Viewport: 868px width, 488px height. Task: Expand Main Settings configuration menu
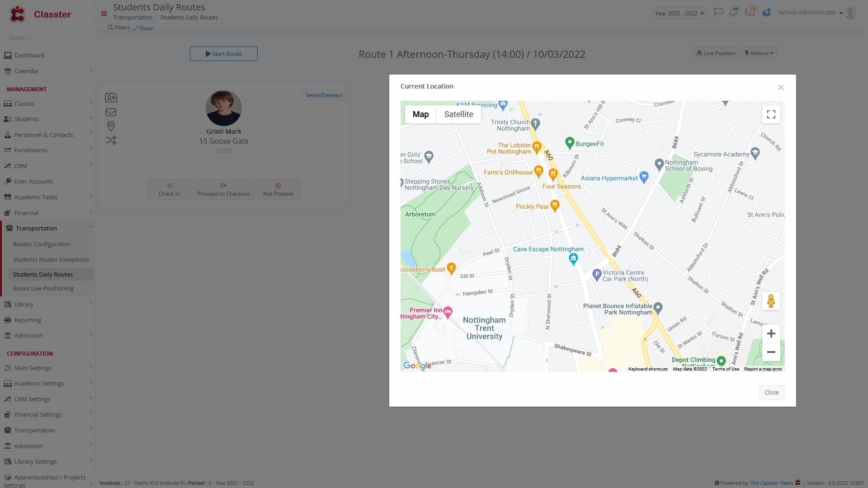tap(47, 368)
